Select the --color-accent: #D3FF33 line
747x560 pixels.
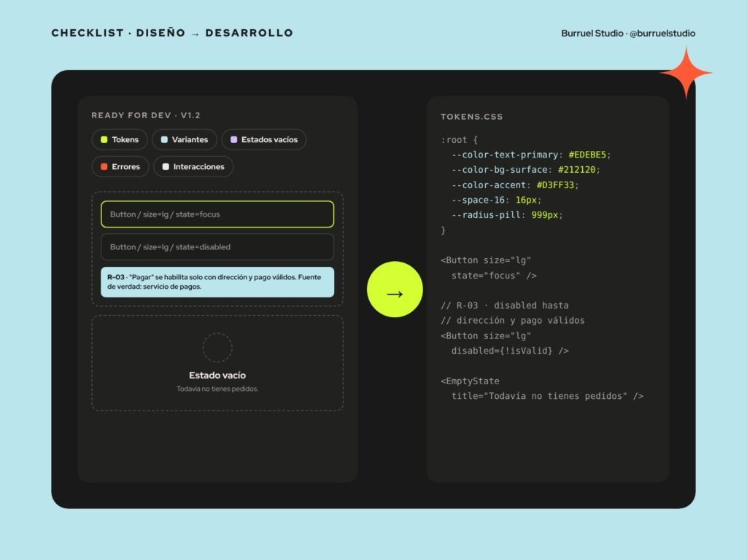(515, 184)
